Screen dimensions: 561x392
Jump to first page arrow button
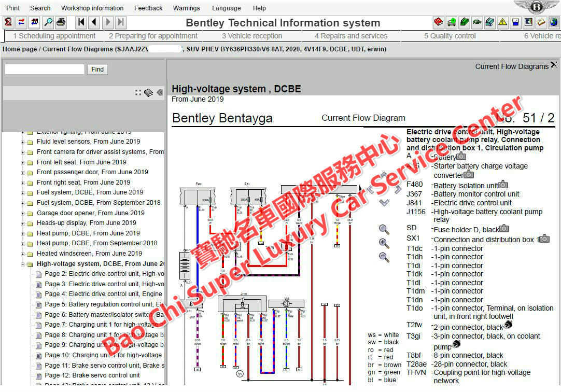click(x=81, y=22)
